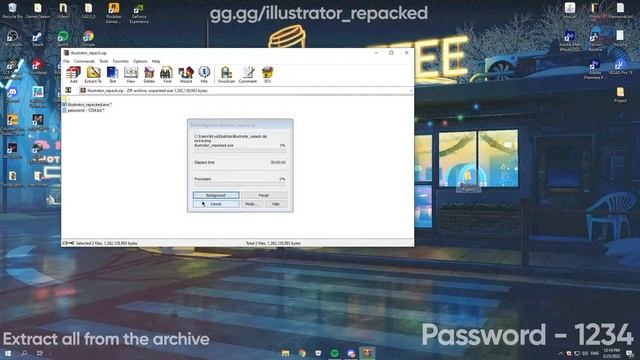Image resolution: width=640 pixels, height=360 pixels.
Task: Click the Mode... button in the dialog
Action: (251, 204)
